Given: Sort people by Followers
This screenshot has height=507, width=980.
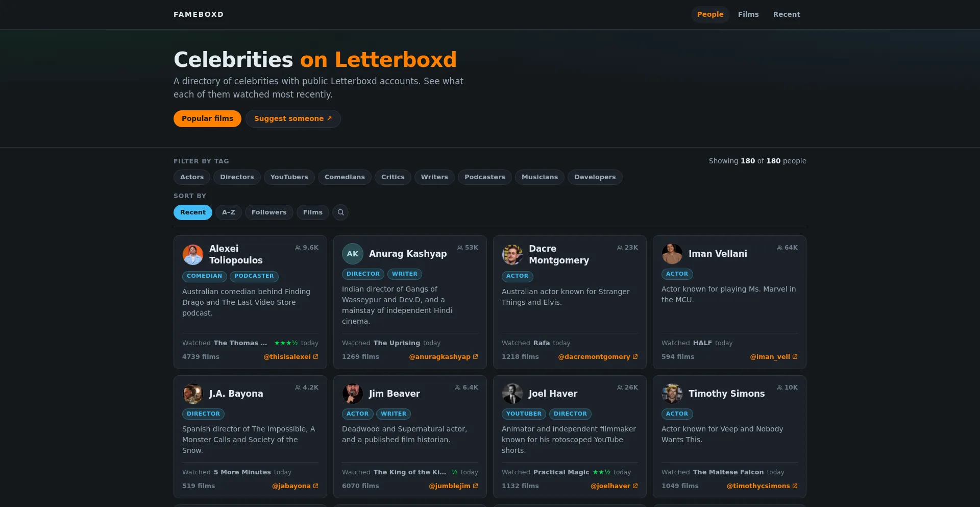Looking at the screenshot, I should pyautogui.click(x=269, y=212).
